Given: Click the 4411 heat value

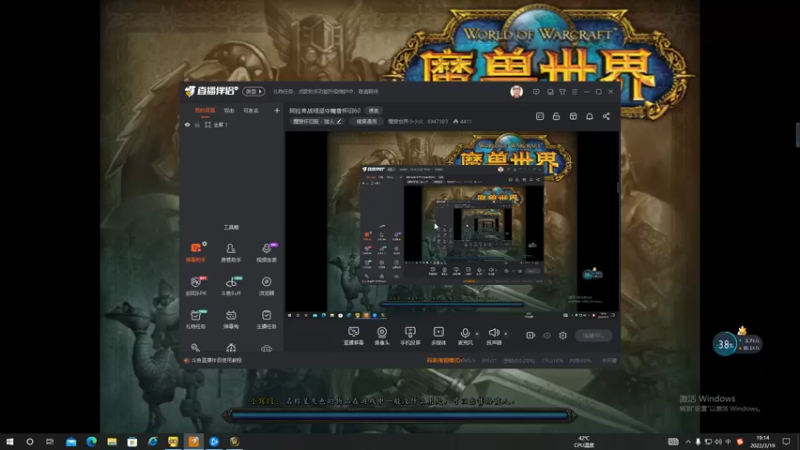Looking at the screenshot, I should coord(462,121).
